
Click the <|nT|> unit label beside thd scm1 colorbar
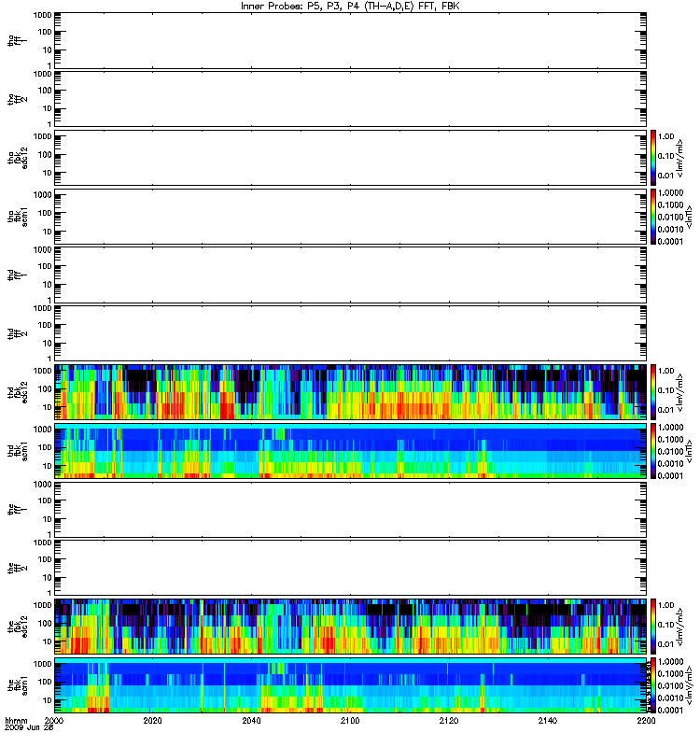click(x=689, y=451)
